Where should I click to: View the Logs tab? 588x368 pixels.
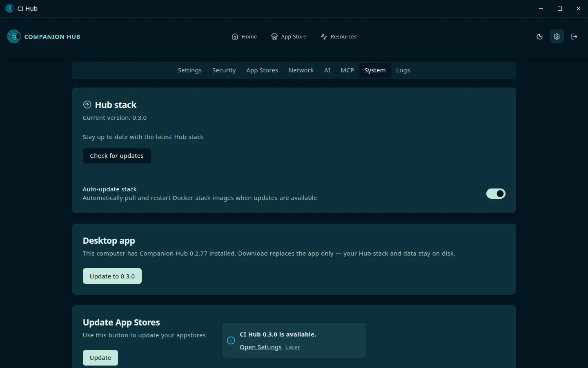(403, 70)
